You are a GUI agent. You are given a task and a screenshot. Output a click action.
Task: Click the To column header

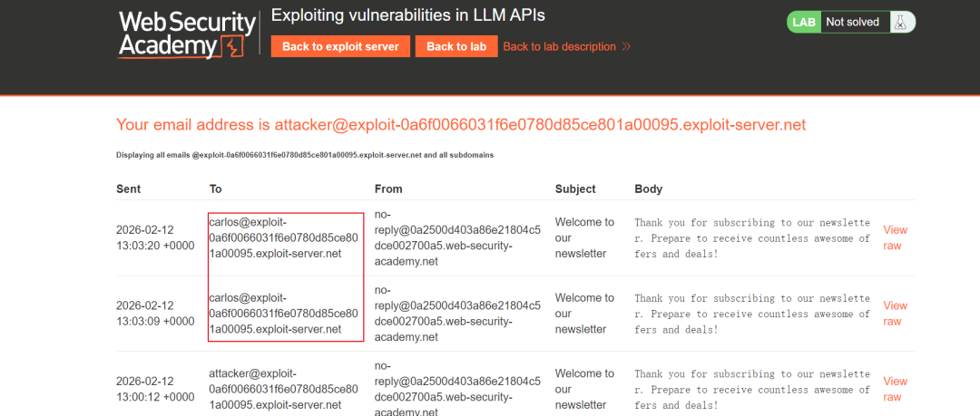[x=216, y=189]
